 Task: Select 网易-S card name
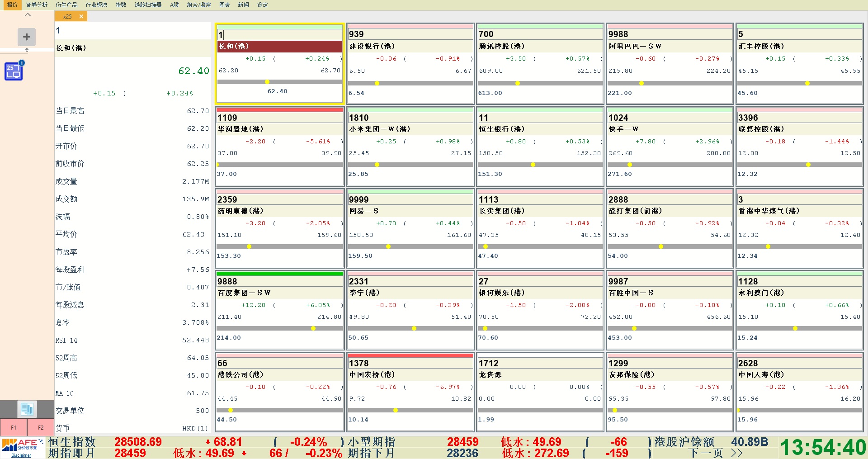click(363, 211)
